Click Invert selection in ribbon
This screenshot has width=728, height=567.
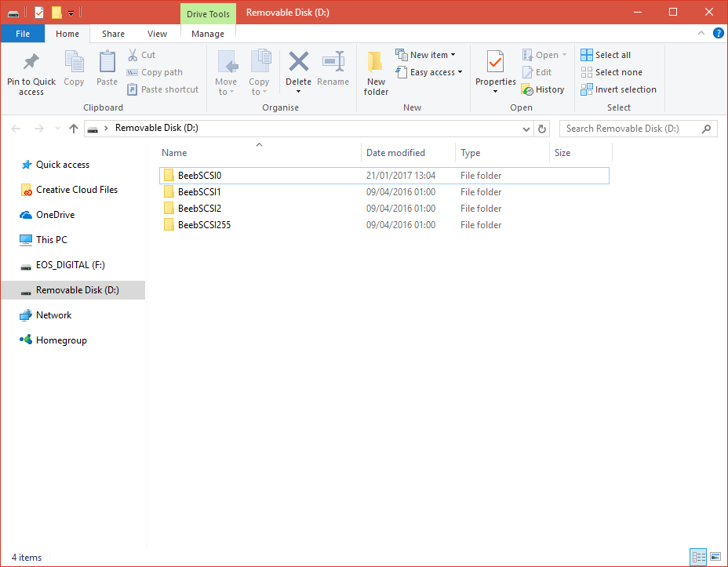point(619,89)
